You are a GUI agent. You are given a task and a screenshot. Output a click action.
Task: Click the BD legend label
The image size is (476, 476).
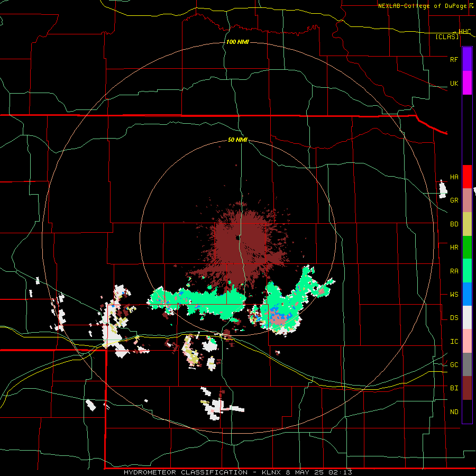tap(454, 224)
